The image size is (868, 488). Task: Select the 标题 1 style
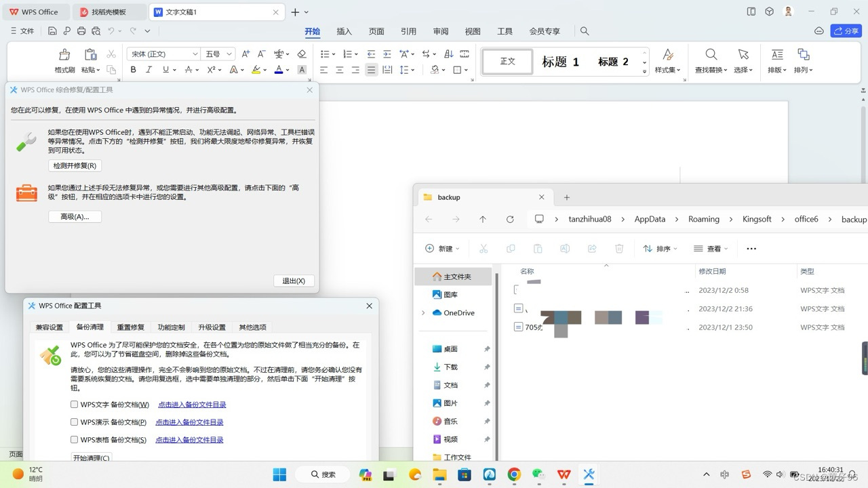(561, 62)
